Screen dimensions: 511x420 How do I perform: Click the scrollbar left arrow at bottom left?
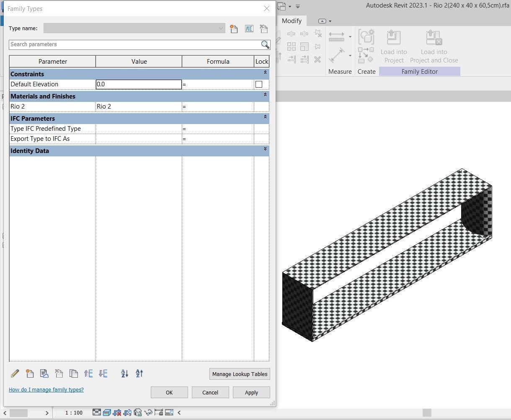(x=5, y=413)
